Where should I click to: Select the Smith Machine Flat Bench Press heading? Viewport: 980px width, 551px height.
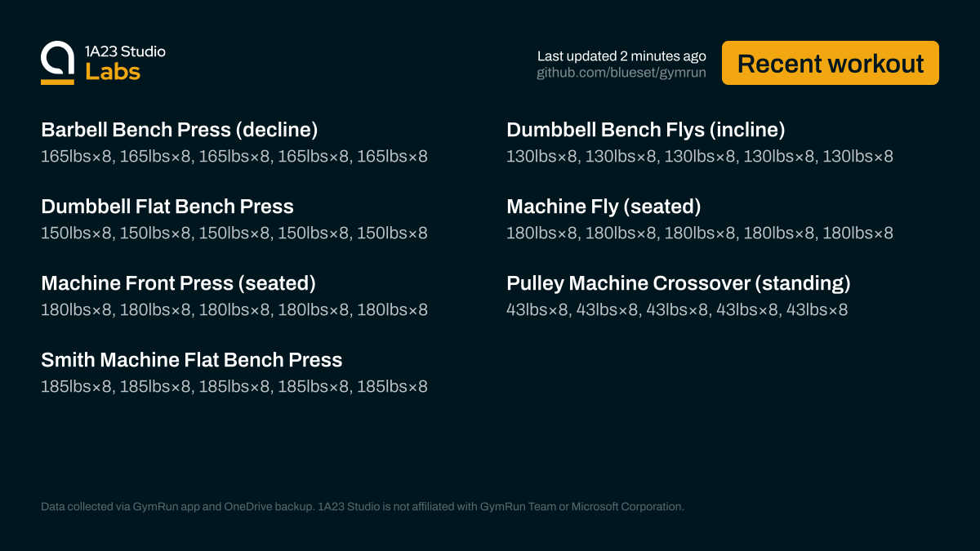click(191, 360)
